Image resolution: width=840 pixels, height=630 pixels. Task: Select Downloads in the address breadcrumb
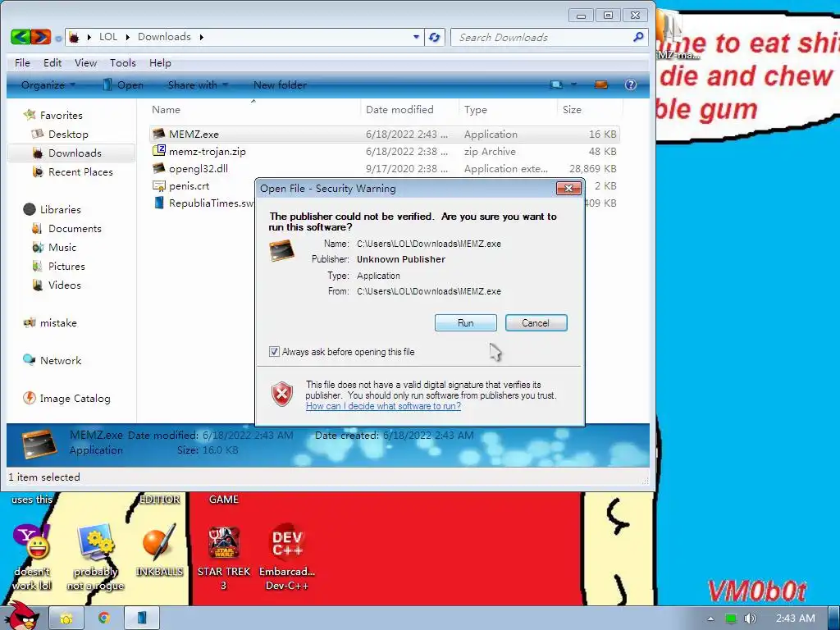[164, 37]
